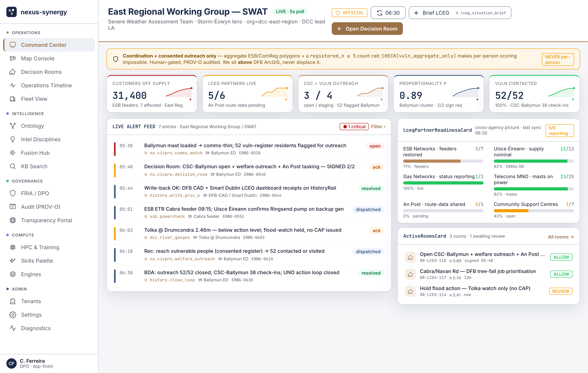Screen dimensions: 588x373
Task: Click the CF user avatar
Action: coord(12,363)
